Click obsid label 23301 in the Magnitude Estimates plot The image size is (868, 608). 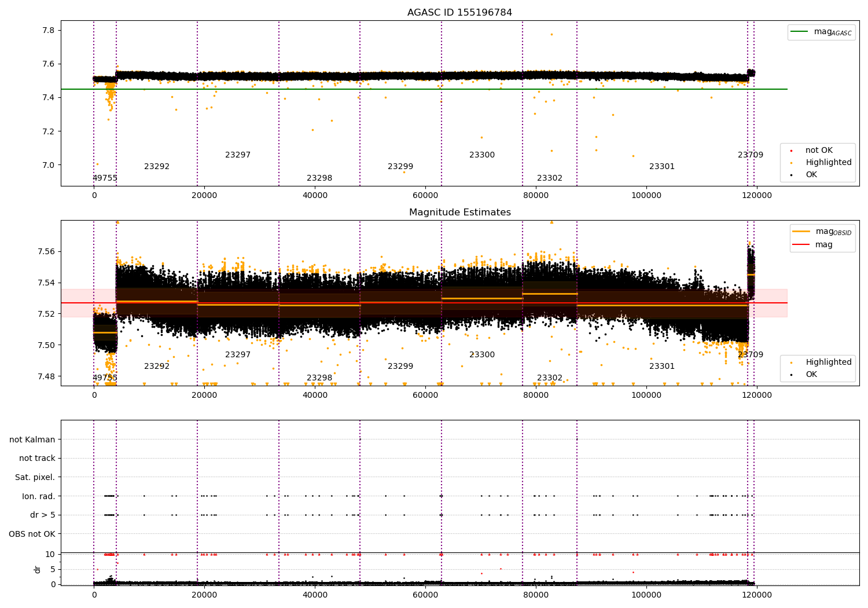(662, 367)
